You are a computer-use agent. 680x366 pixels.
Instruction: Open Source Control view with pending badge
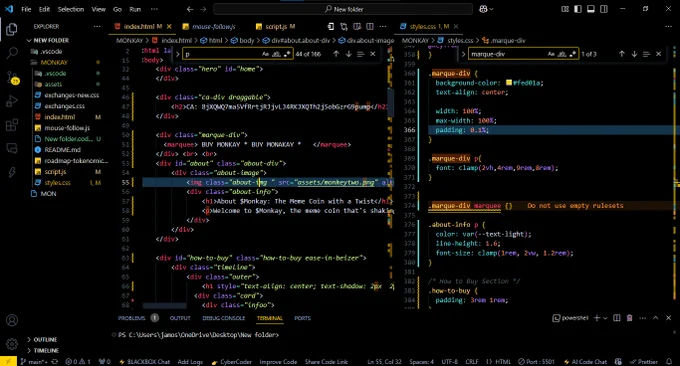[12, 78]
